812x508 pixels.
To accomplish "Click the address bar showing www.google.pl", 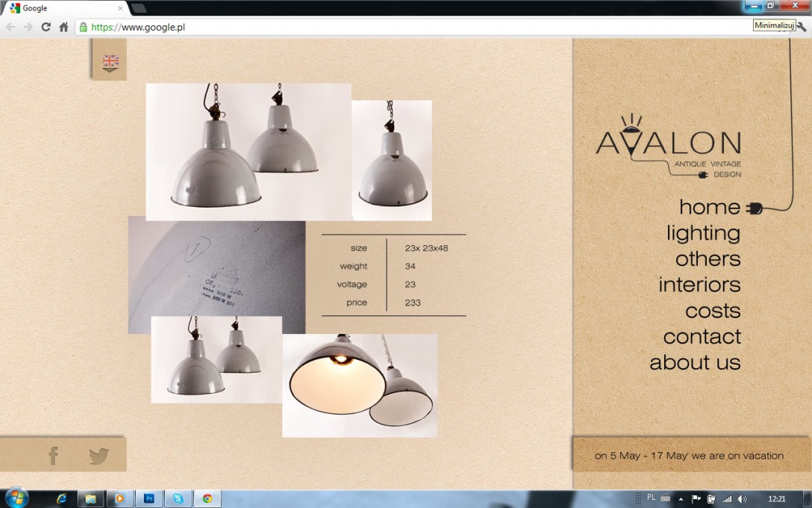I will tap(410, 27).
